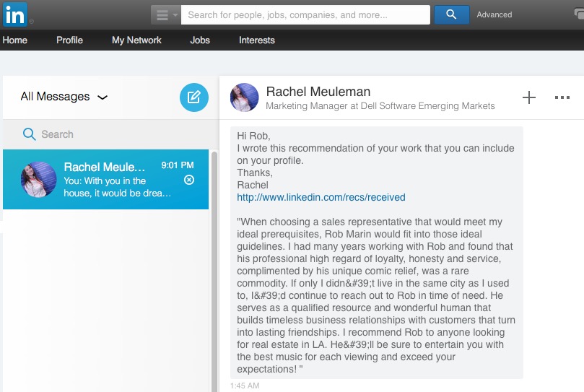Open Rachel Meuleman's profile photo in header
This screenshot has width=584, height=392.
coord(244,97)
